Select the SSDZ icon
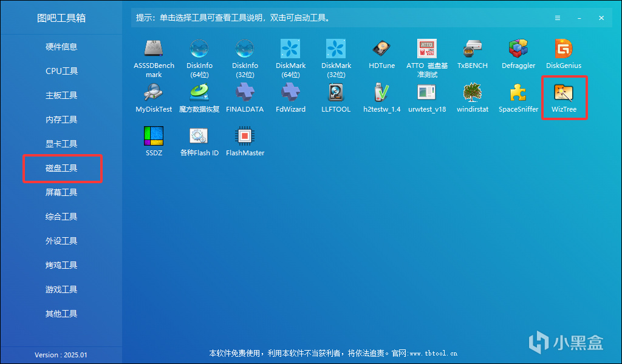The width and height of the screenshot is (622, 364). tap(154, 136)
